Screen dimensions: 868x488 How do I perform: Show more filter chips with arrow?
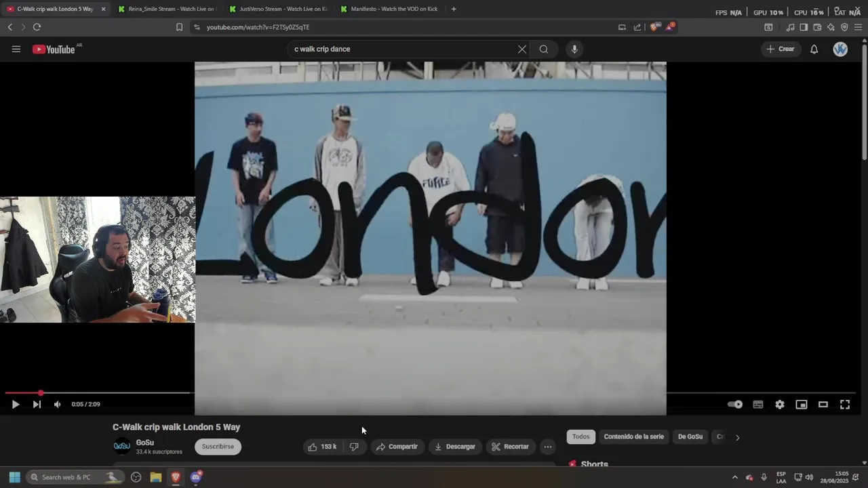[737, 437]
